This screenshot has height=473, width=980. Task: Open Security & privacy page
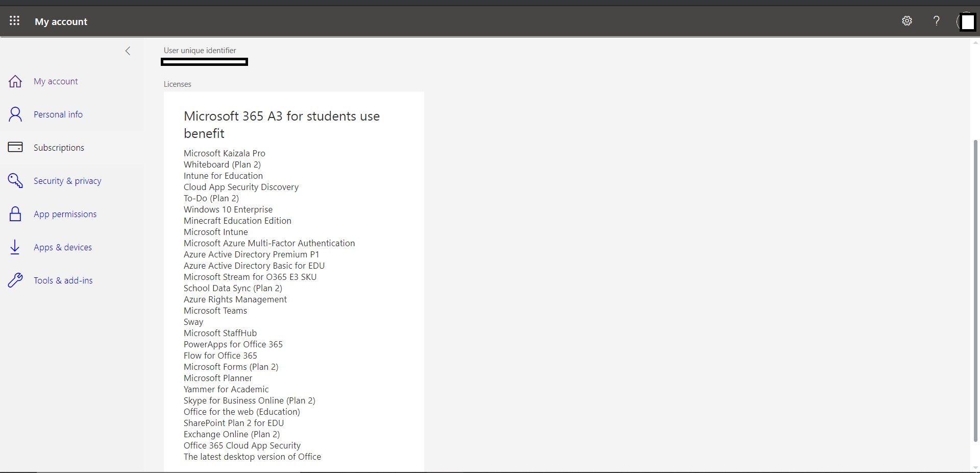(x=67, y=181)
